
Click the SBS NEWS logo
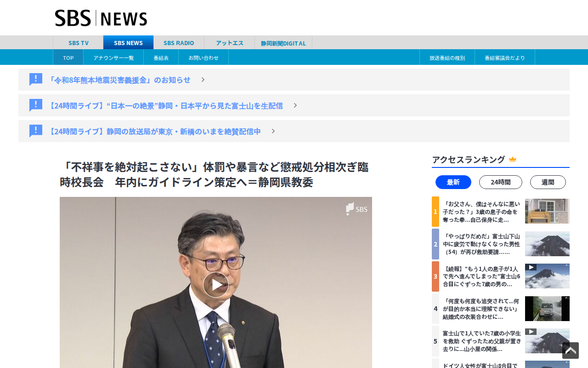[101, 18]
